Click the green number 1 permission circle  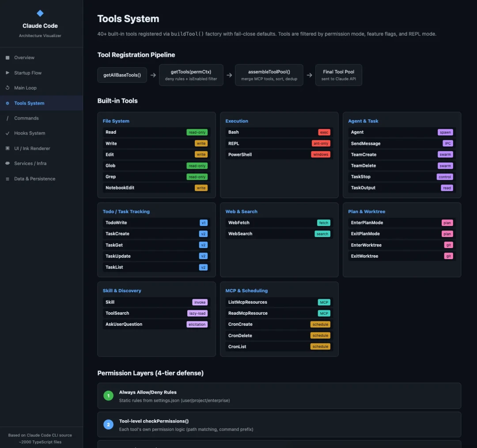coord(108,396)
